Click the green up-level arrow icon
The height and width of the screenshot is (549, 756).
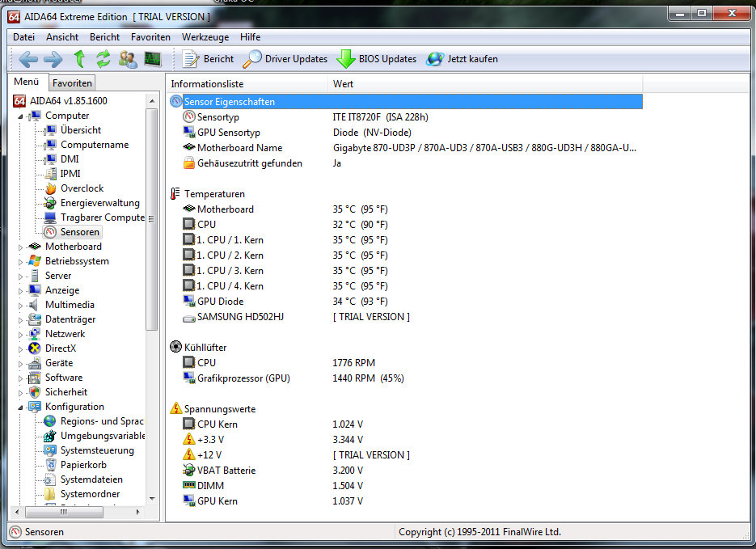point(79,59)
